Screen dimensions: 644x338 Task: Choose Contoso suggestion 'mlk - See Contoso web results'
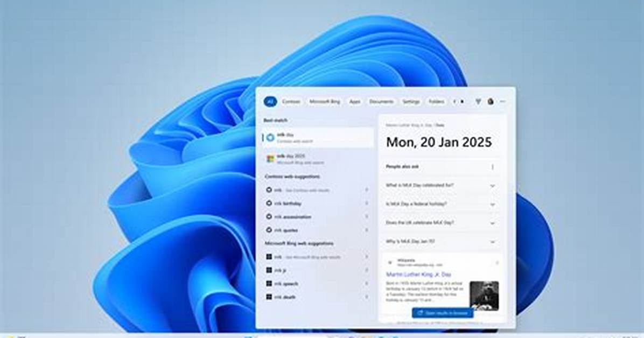(x=317, y=190)
